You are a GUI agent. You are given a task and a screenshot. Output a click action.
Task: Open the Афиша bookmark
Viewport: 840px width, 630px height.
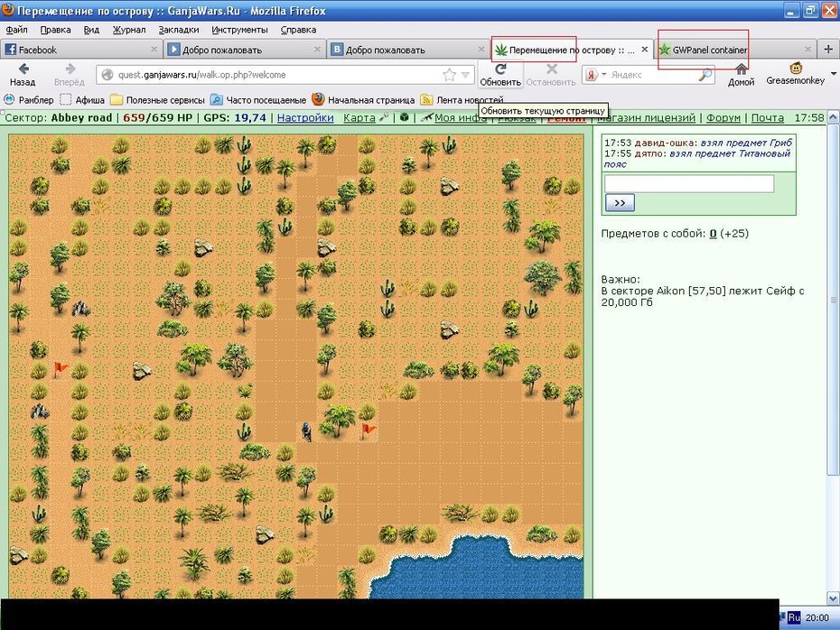82,99
